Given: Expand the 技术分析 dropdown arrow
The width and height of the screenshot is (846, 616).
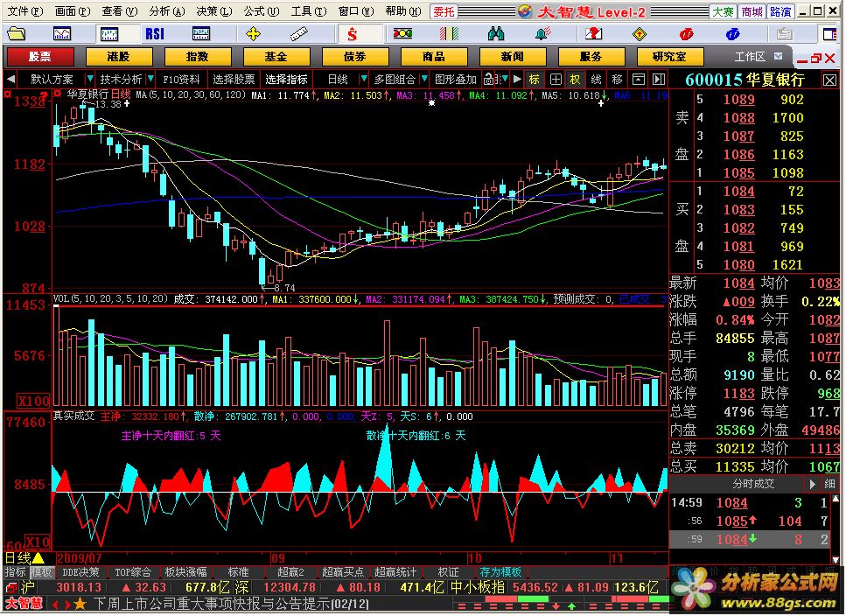Looking at the screenshot, I should pos(150,80).
